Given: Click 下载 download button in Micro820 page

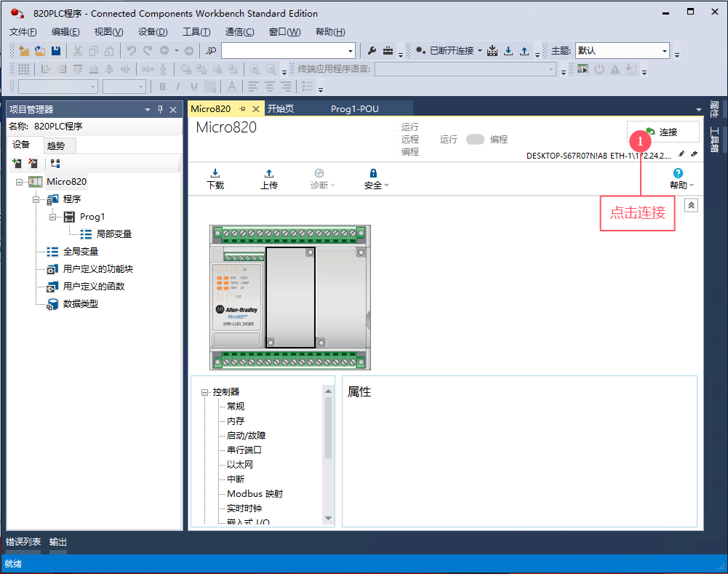Looking at the screenshot, I should click(215, 179).
